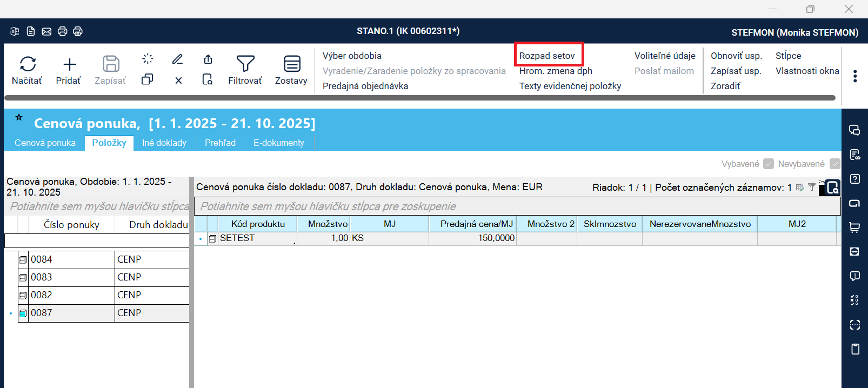
Task: Click the envelope mail icon in title bar
Action: (46, 31)
